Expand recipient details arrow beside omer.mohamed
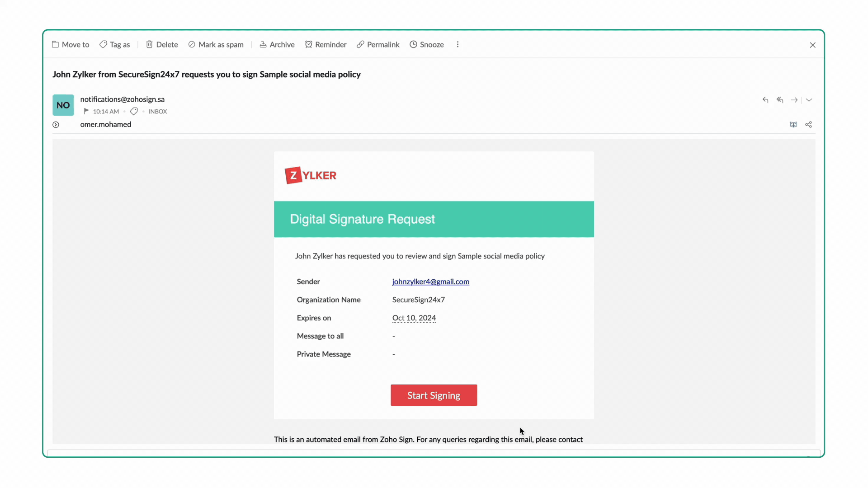Screen dimensions: 868x488 tap(56, 125)
